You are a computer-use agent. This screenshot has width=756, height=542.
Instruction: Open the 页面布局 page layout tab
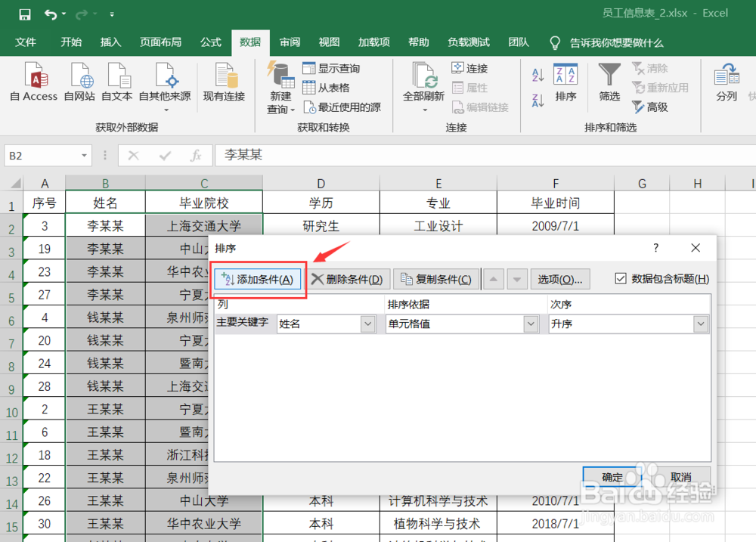160,42
